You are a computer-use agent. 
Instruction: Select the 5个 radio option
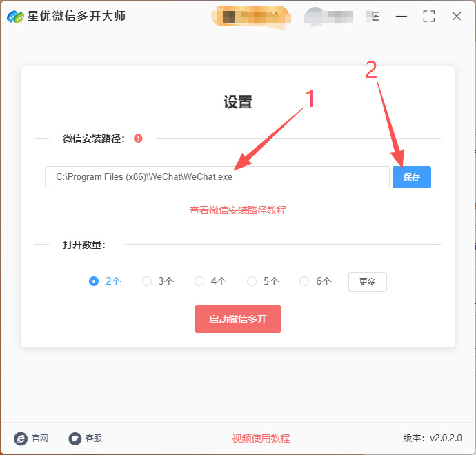[252, 281]
